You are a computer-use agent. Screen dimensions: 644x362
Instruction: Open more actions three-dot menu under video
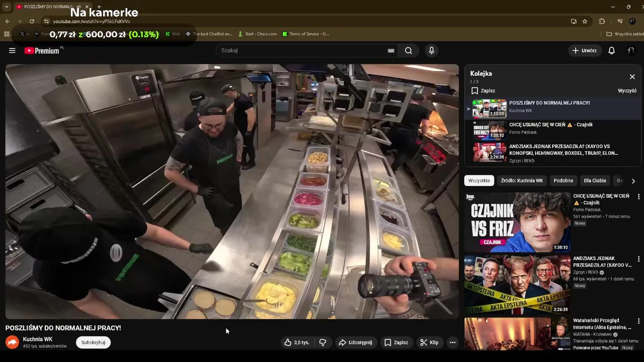click(452, 342)
